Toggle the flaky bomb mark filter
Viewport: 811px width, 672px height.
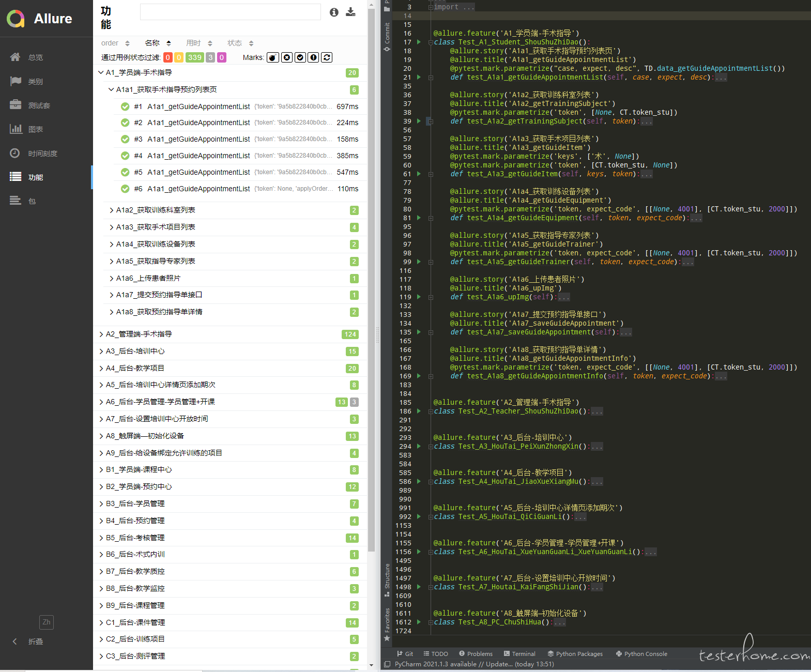(273, 57)
